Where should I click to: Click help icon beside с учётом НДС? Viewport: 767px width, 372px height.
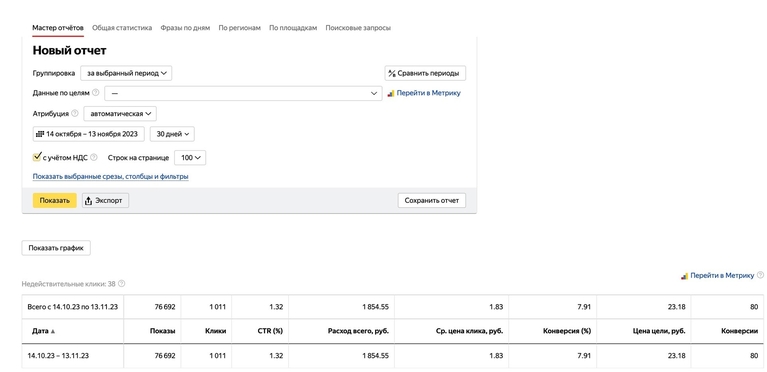click(94, 158)
